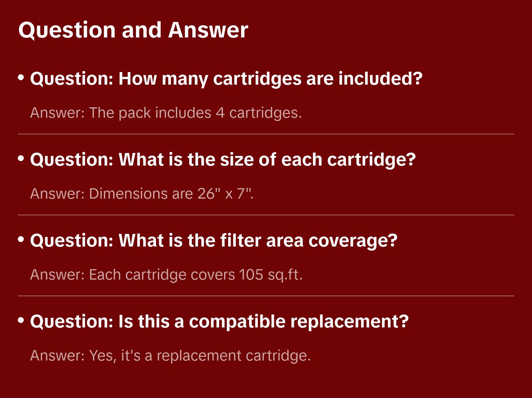
Task: Click the 26" x 7" measurement text
Action: tap(225, 194)
